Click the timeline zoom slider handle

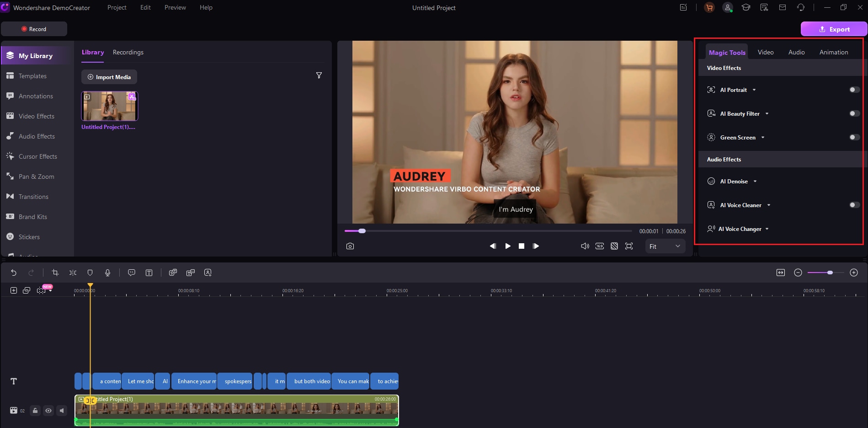pyautogui.click(x=830, y=273)
